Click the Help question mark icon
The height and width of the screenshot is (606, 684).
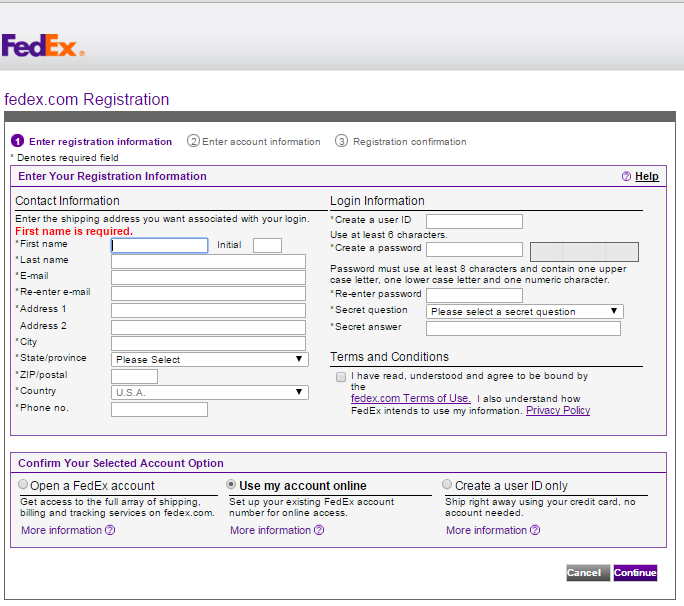[626, 177]
